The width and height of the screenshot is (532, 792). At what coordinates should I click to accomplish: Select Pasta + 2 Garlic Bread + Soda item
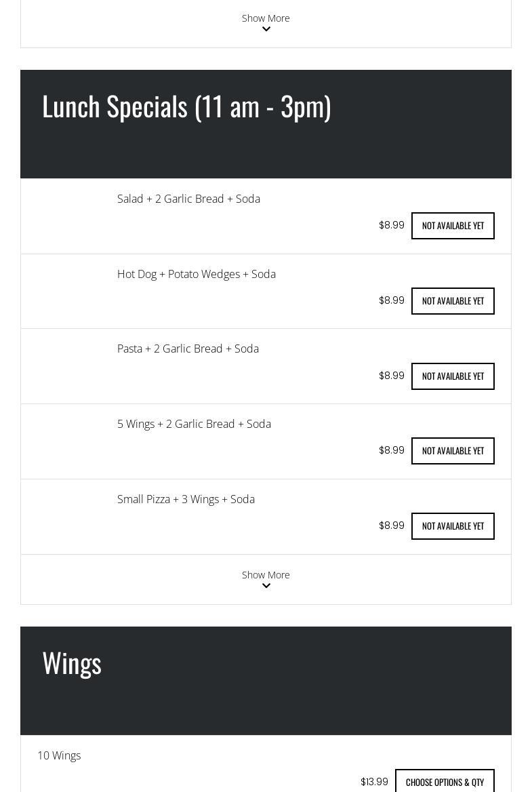[188, 349]
